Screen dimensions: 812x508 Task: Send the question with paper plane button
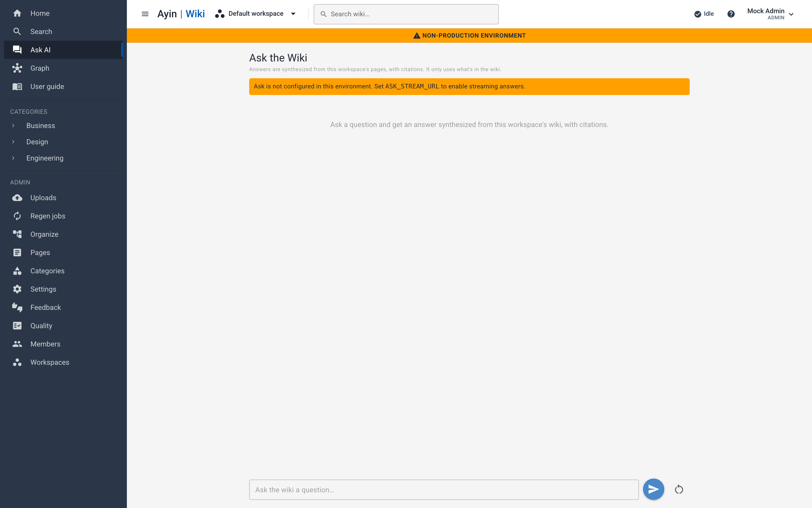tap(653, 489)
